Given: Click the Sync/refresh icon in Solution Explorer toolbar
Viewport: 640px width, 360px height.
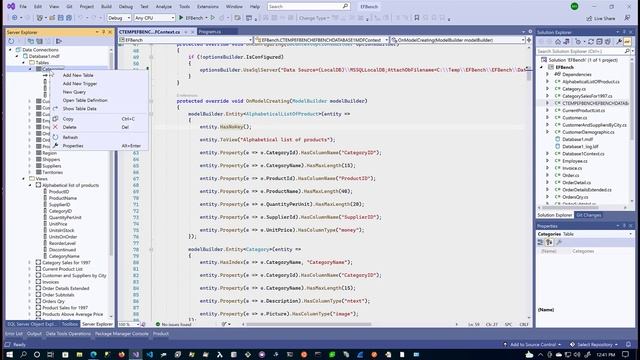Looking at the screenshot, I should tap(591, 42).
